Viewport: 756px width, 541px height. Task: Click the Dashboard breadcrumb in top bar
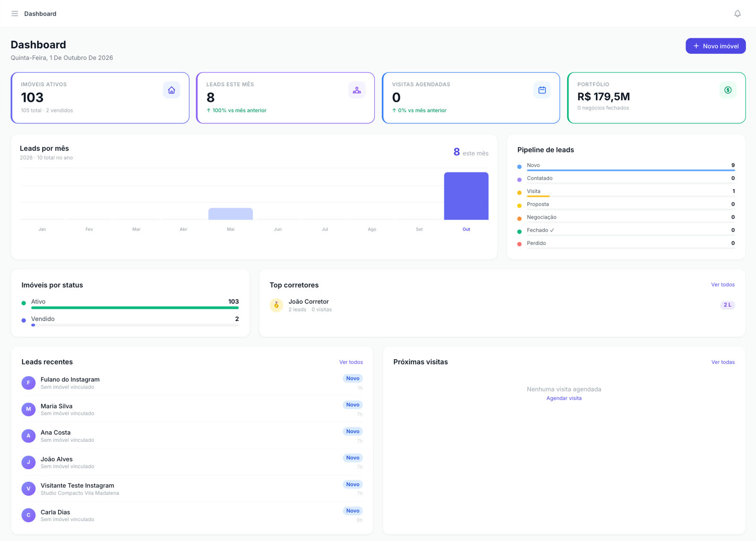[40, 14]
